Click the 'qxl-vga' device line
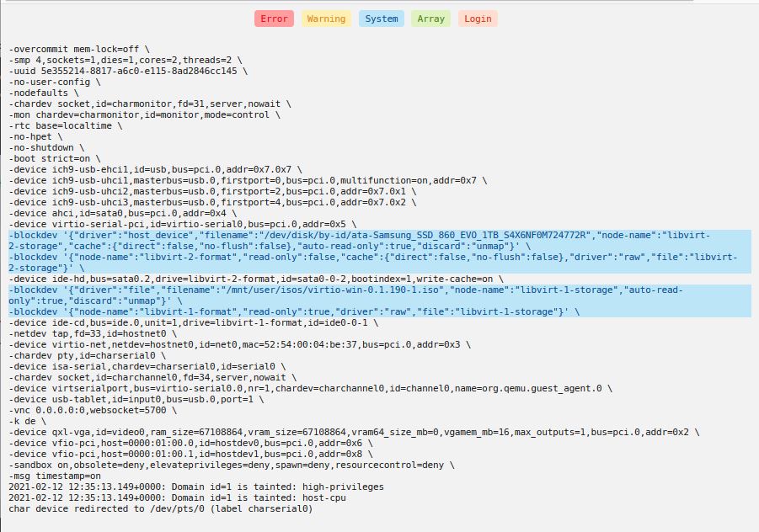Image resolution: width=759 pixels, height=532 pixels. pos(354,432)
